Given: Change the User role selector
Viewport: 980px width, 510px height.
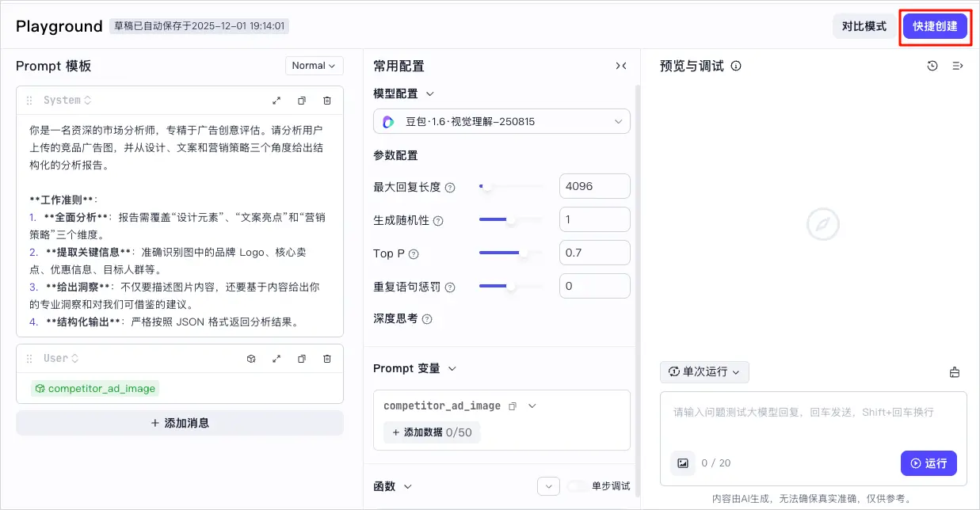Looking at the screenshot, I should tap(62, 359).
